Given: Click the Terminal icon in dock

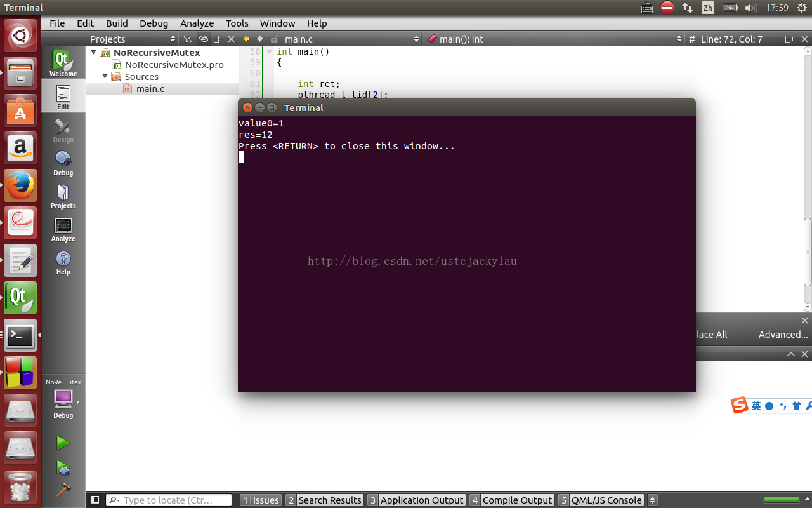Looking at the screenshot, I should click(x=21, y=335).
